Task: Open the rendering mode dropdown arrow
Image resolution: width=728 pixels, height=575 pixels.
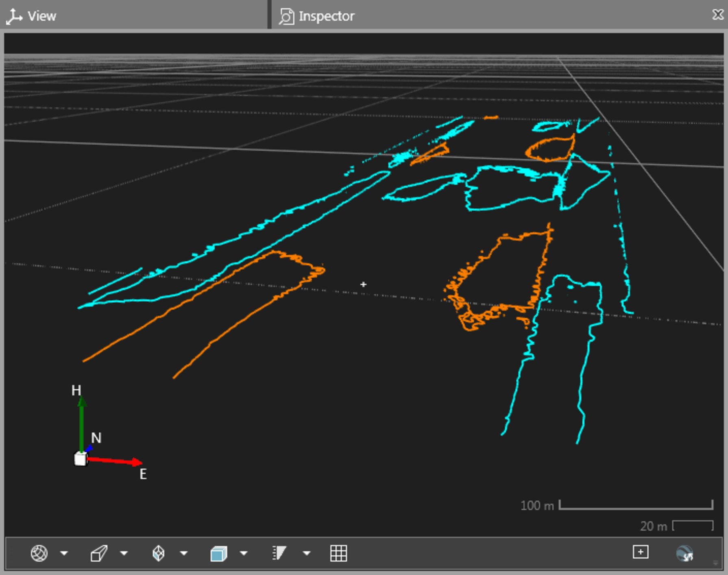Action: [184, 553]
